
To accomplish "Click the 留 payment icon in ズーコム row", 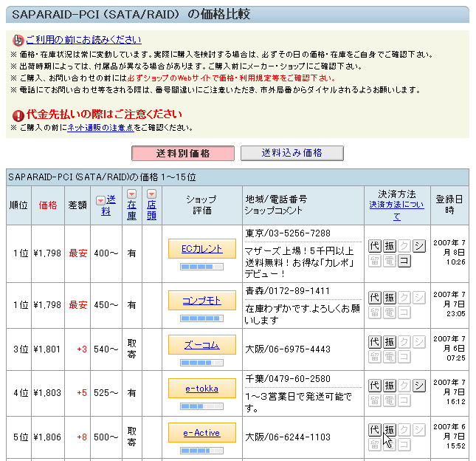I will point(375,356).
